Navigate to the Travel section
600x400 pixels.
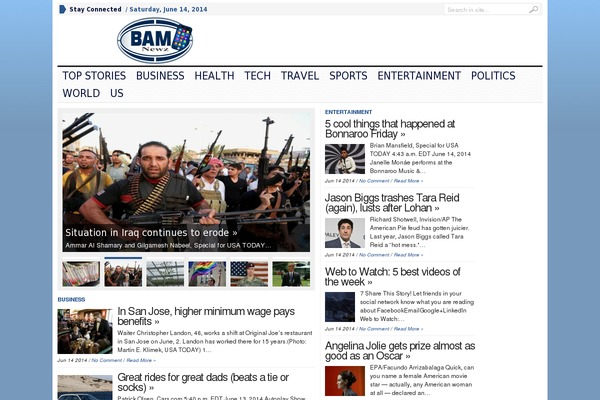click(300, 76)
